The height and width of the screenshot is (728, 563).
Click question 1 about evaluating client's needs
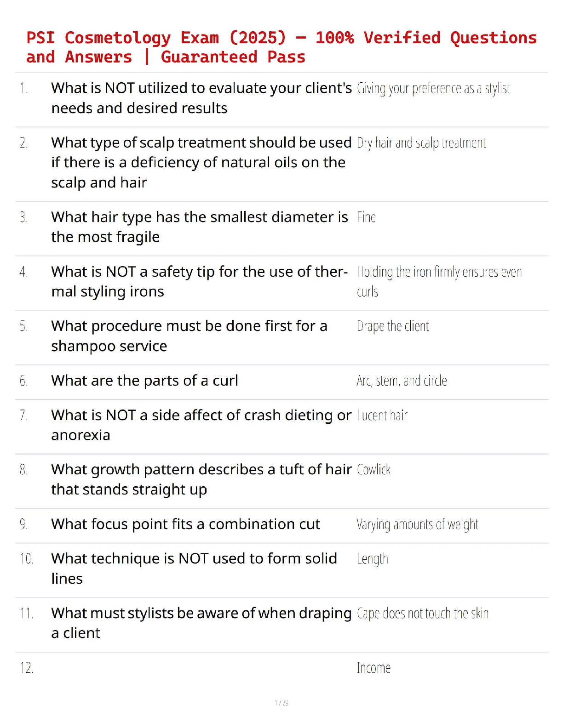point(201,98)
